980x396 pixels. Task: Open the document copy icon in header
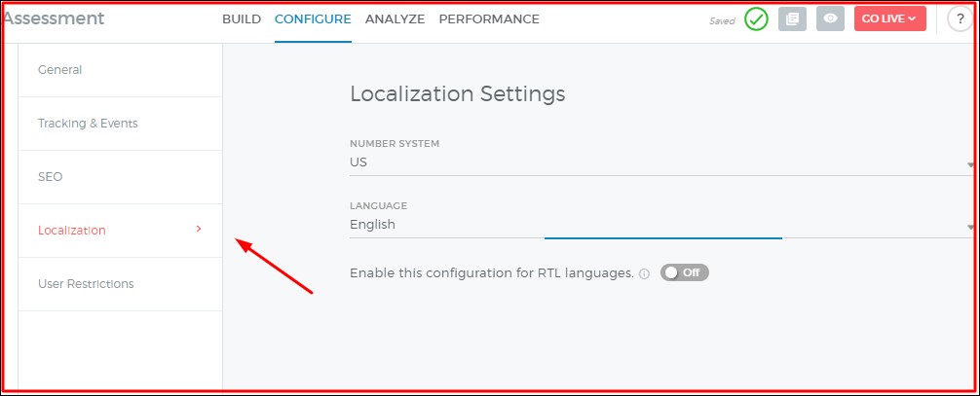tap(792, 19)
